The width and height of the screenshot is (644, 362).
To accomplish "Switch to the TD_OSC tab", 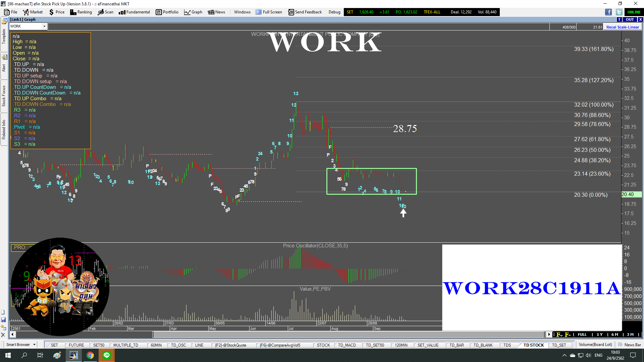I will click(178, 345).
